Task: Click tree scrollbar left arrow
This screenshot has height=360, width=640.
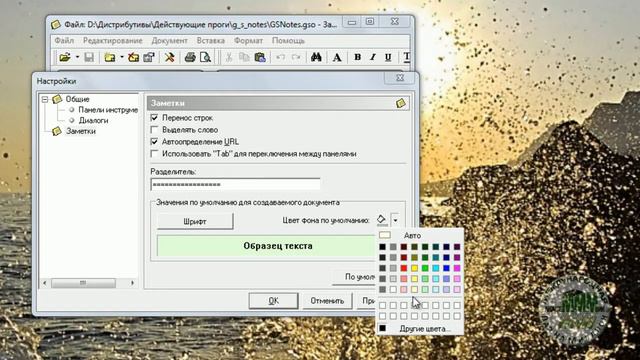Action: [44, 283]
